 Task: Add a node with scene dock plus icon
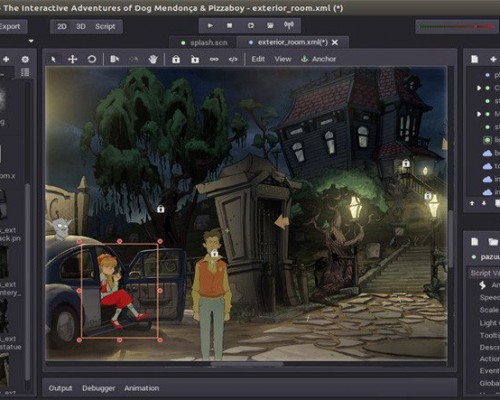click(493, 59)
